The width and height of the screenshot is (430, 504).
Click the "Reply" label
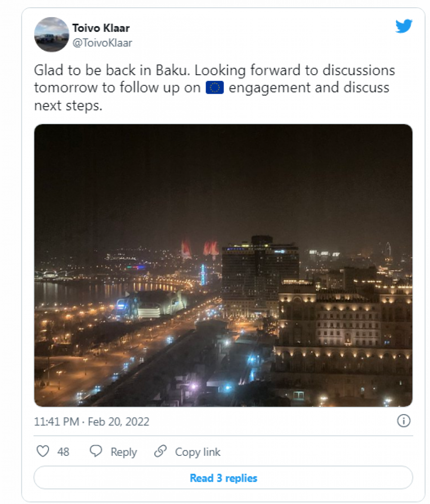click(x=123, y=452)
